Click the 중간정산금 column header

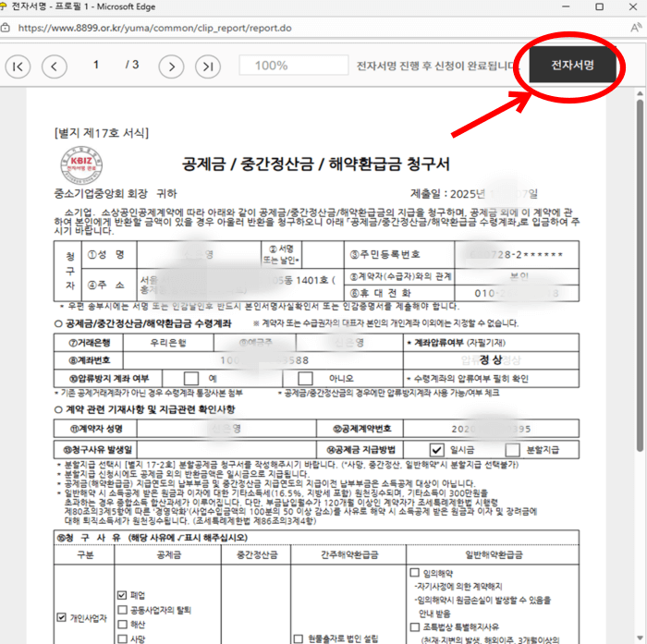click(257, 555)
